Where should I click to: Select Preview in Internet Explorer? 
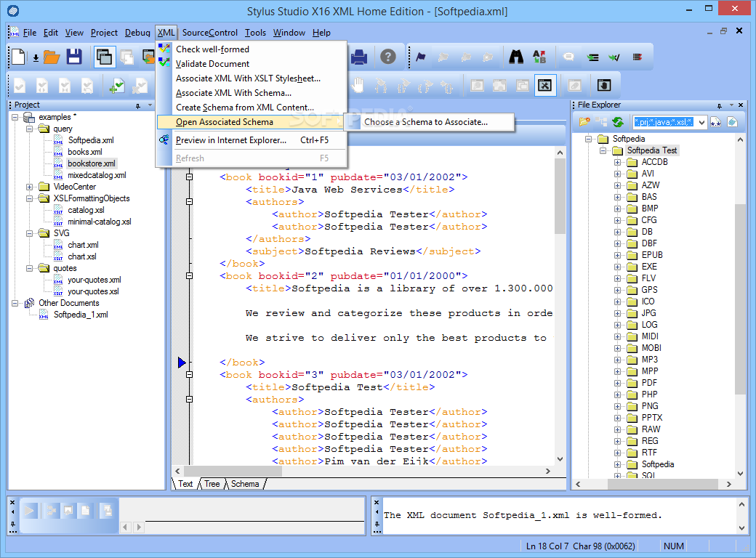point(252,140)
